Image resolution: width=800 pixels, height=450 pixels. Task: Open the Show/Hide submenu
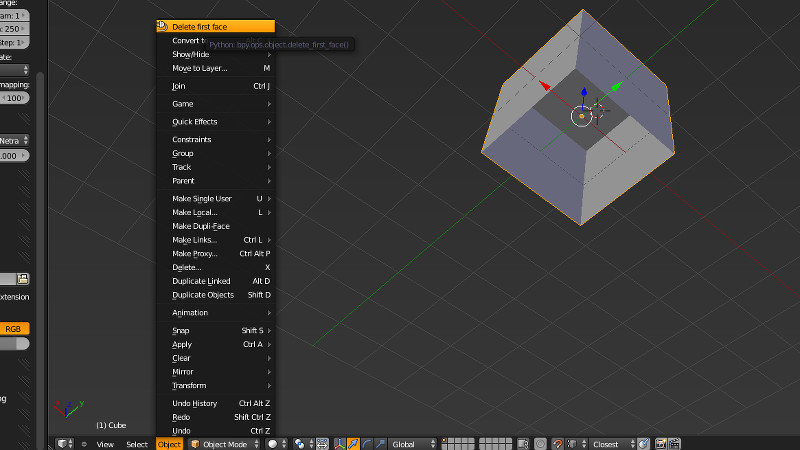pyautogui.click(x=215, y=54)
